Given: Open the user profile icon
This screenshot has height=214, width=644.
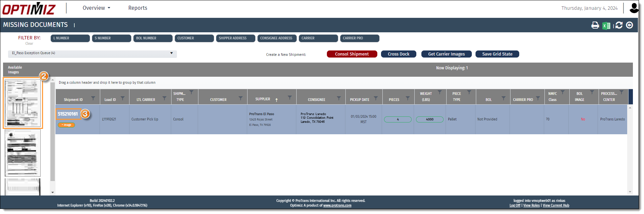Looking at the screenshot, I should coord(634,8).
